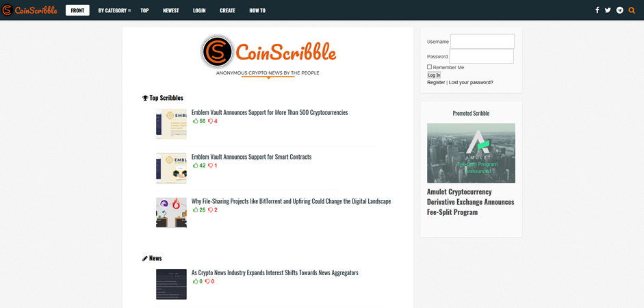The image size is (644, 308).
Task: Go to the Top page
Action: click(x=144, y=10)
